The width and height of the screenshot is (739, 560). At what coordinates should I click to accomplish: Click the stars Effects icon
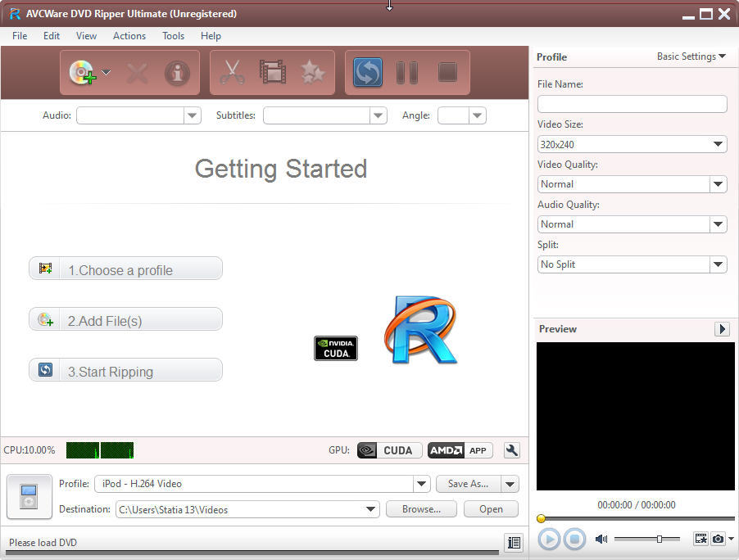point(312,73)
